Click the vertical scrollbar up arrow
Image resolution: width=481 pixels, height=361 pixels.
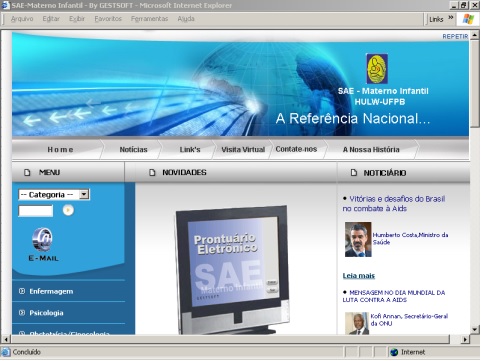coord(475,35)
